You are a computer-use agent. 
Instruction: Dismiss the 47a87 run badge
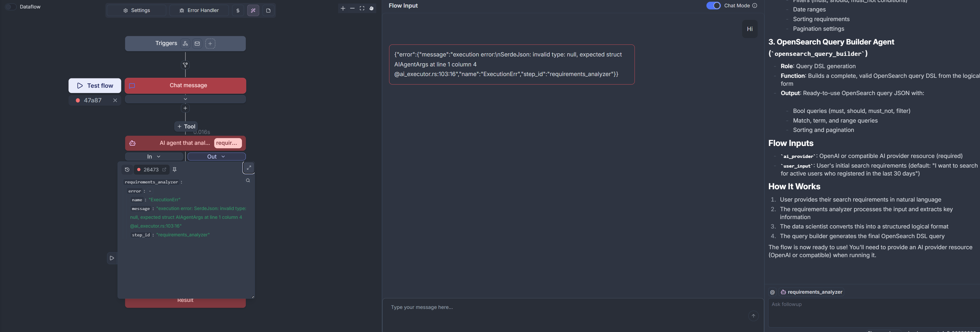tap(115, 100)
